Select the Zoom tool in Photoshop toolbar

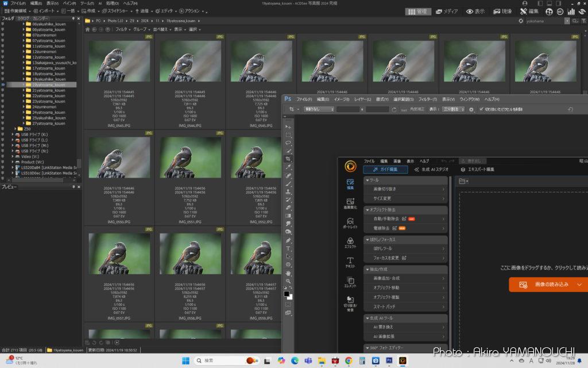pos(288,281)
